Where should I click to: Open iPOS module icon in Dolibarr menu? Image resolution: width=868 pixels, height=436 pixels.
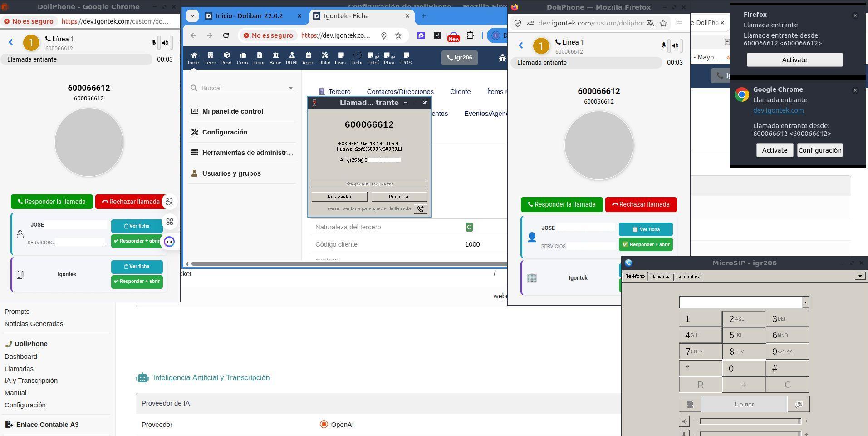[x=406, y=58]
